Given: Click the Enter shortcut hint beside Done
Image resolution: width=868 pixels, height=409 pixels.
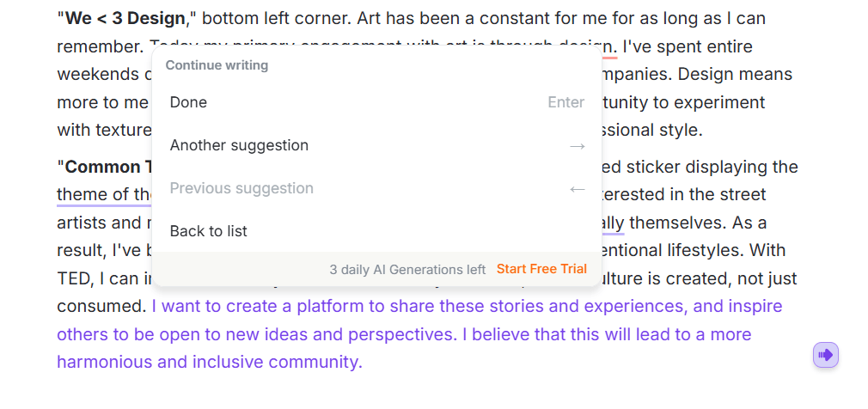Looking at the screenshot, I should tap(566, 102).
